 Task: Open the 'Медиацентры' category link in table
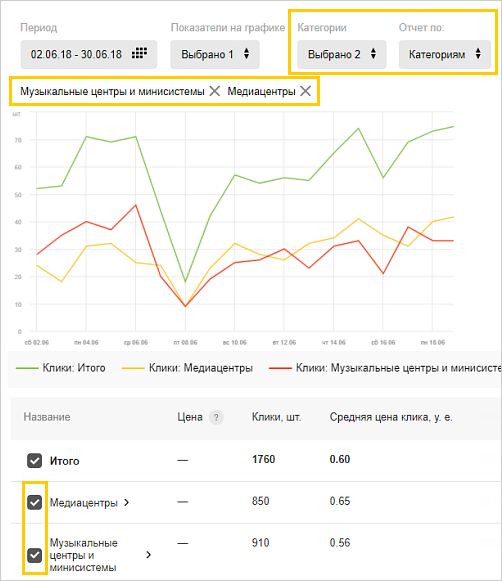84,503
